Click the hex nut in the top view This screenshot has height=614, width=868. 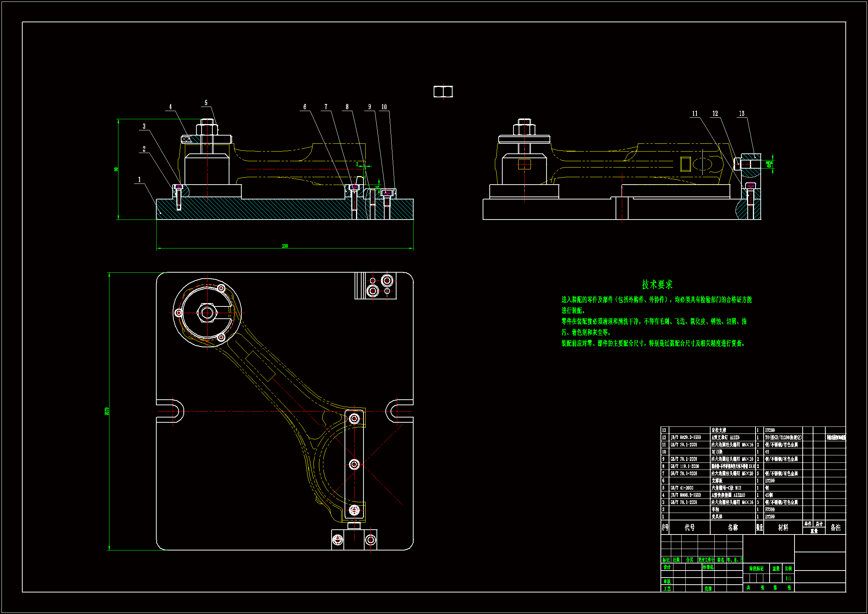click(207, 312)
